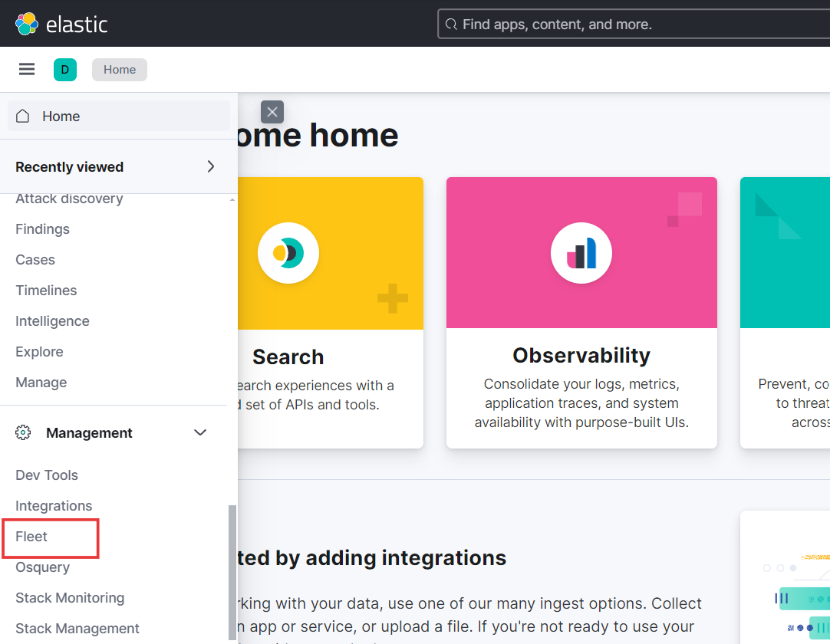
Task: Click the Observability description text
Action: pos(581,403)
